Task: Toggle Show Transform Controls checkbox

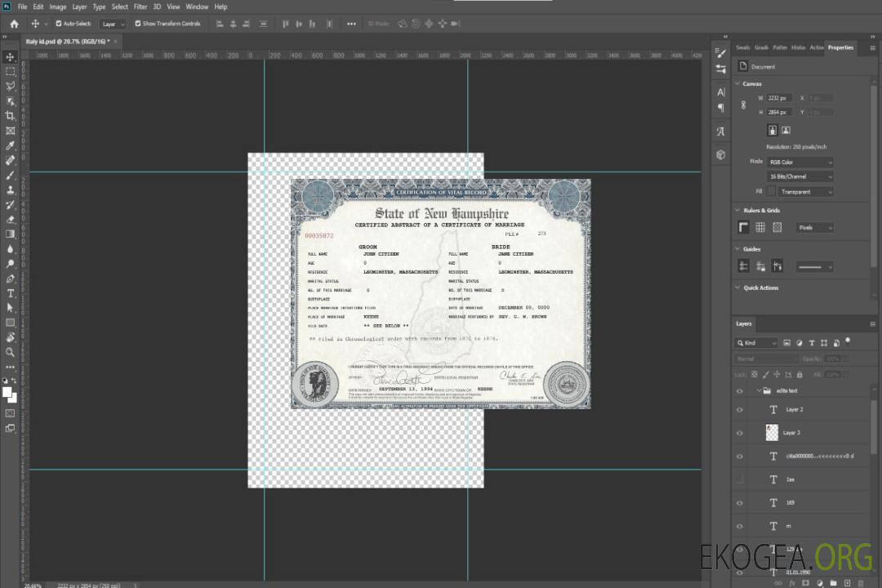Action: click(138, 24)
